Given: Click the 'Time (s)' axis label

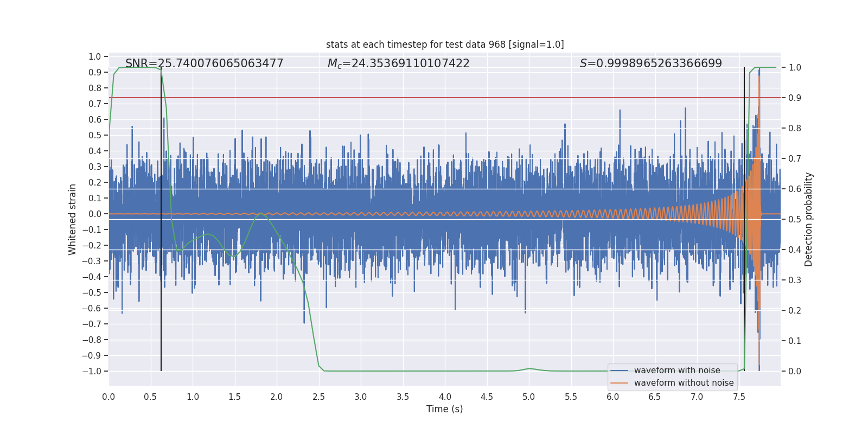Looking at the screenshot, I should pos(445,409).
